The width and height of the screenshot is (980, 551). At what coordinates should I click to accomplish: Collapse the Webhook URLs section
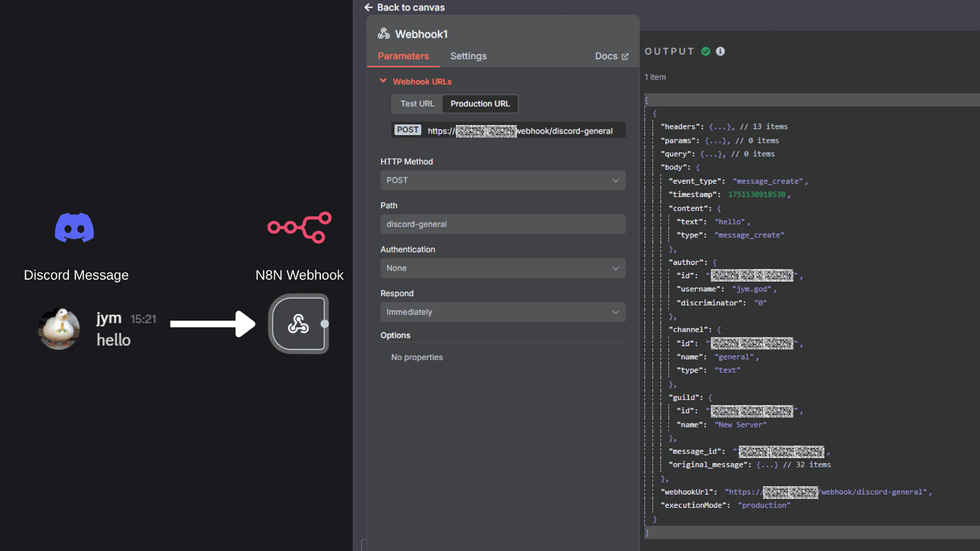click(383, 81)
